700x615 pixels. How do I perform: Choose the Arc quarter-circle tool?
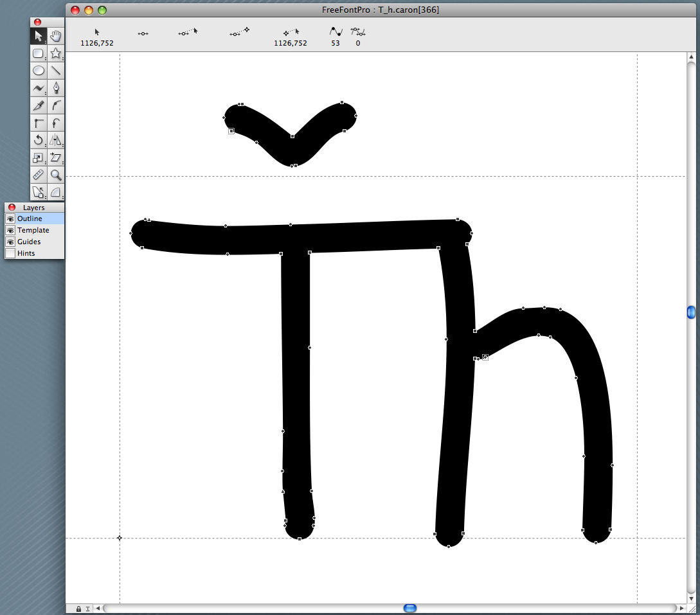[56, 192]
